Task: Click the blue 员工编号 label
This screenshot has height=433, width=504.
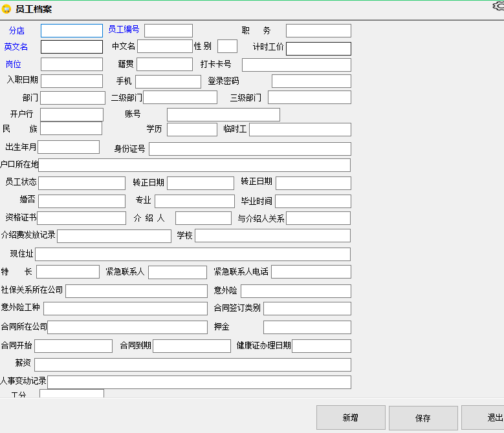Action: tap(124, 30)
